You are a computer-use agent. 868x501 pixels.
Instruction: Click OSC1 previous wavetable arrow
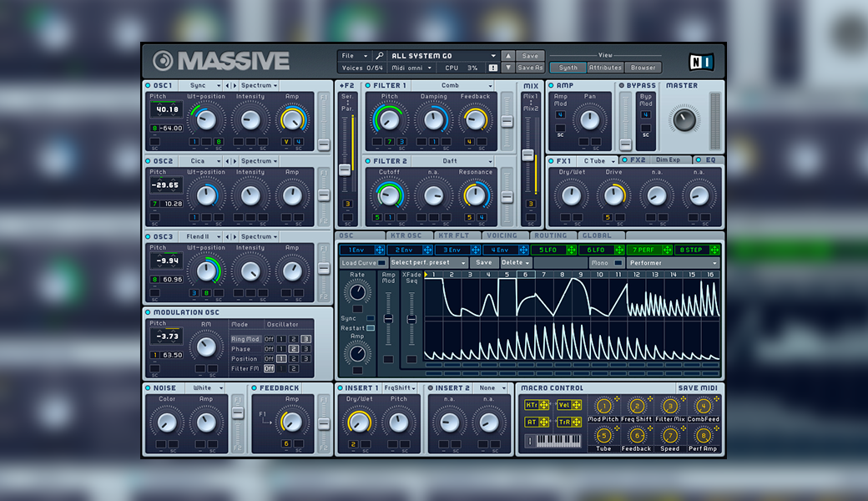coord(228,86)
